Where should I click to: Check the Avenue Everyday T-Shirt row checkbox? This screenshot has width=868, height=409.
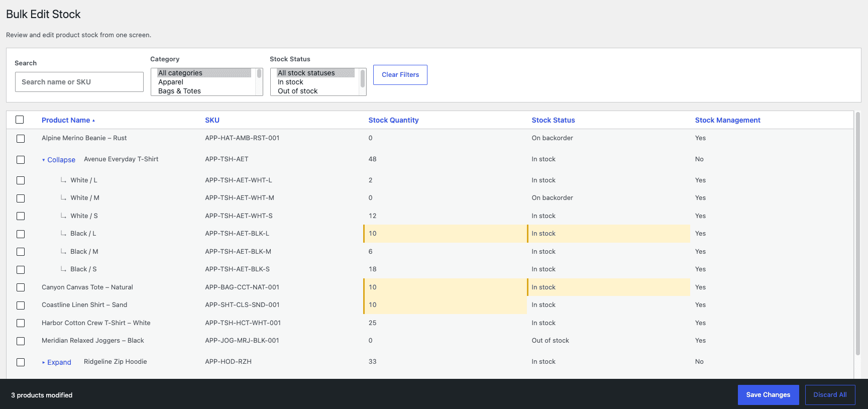tap(21, 160)
